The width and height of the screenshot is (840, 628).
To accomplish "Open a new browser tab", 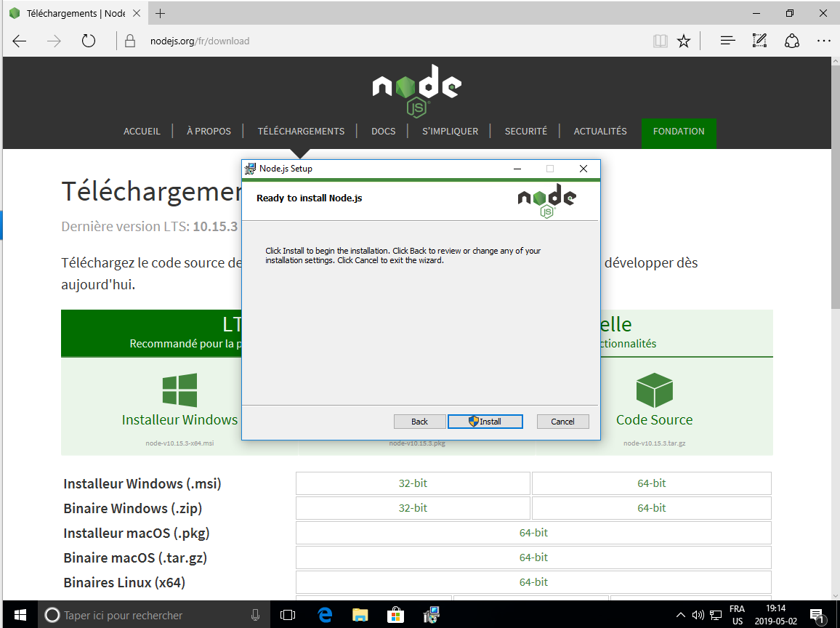I will [x=161, y=14].
